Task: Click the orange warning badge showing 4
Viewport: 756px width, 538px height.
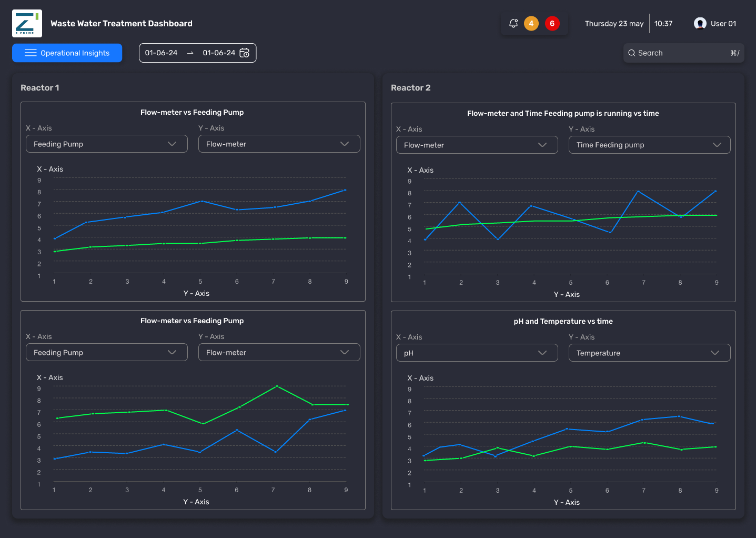Action: click(531, 24)
